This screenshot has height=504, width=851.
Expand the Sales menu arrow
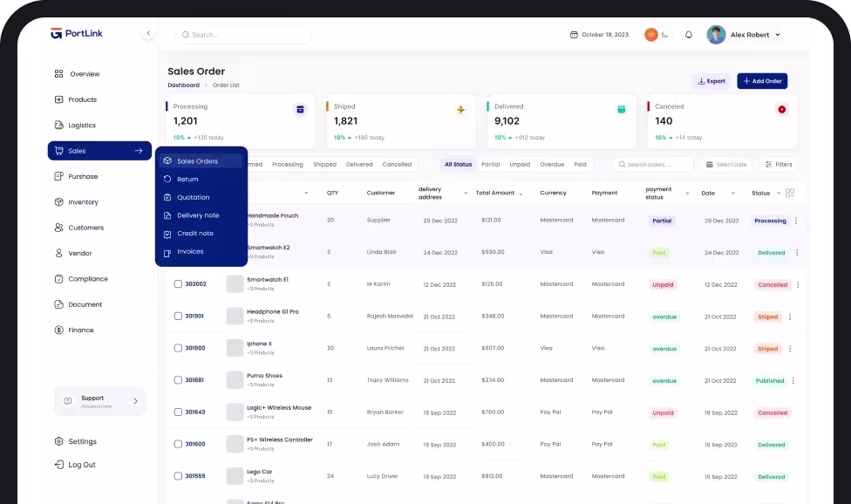[139, 151]
